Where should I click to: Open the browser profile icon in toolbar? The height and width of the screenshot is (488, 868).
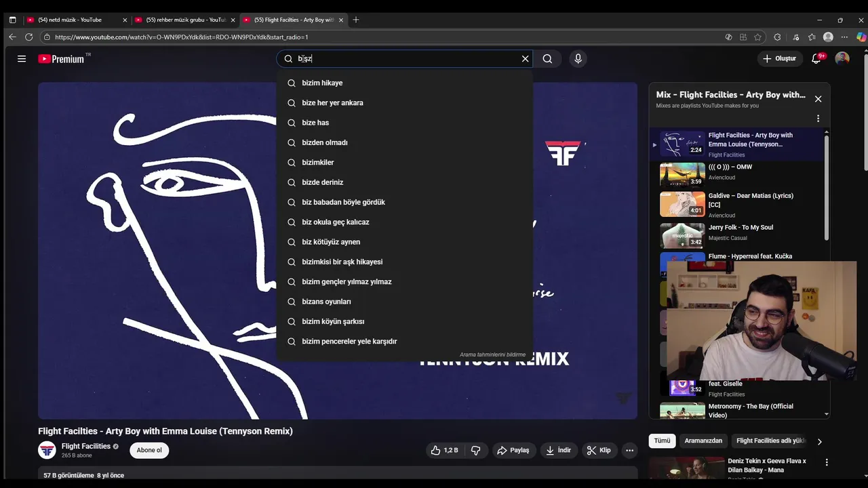(828, 37)
